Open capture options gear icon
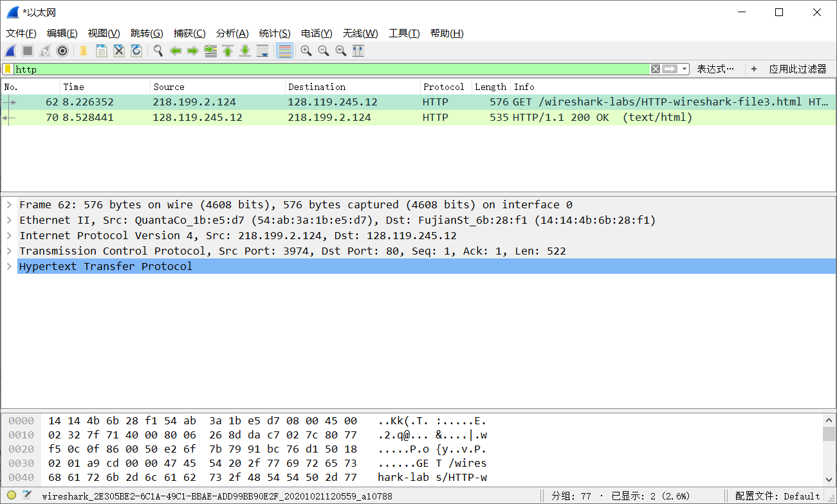The height and width of the screenshot is (504, 837). pos(62,51)
